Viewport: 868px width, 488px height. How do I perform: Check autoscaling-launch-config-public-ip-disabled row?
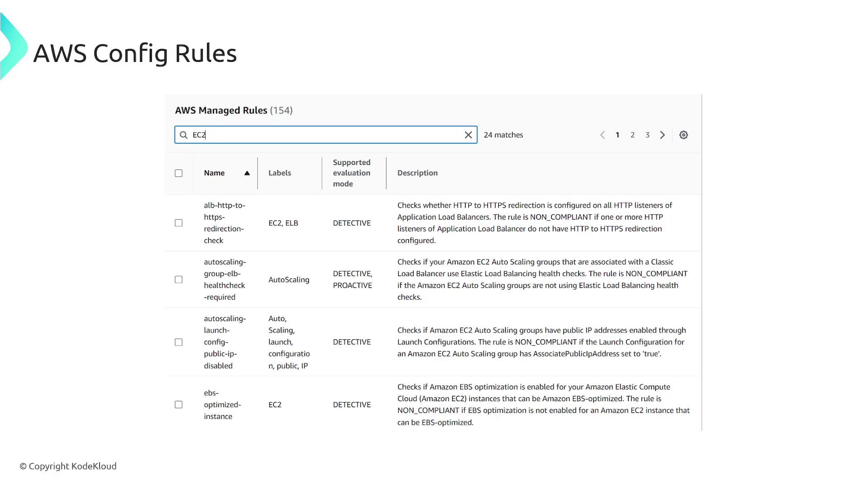pyautogui.click(x=179, y=342)
